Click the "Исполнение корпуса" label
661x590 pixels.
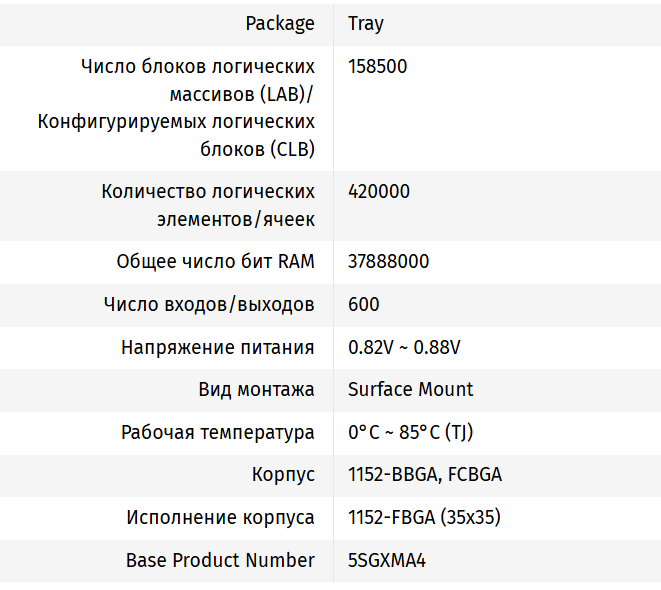coord(221,517)
